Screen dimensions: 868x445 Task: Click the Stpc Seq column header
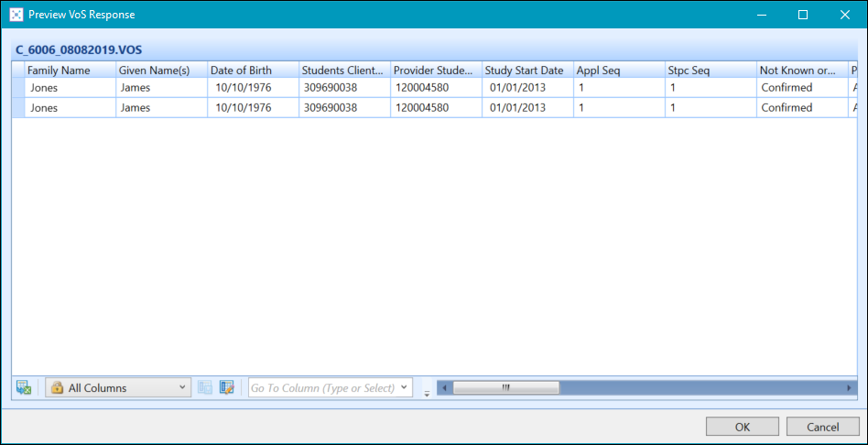click(711, 71)
